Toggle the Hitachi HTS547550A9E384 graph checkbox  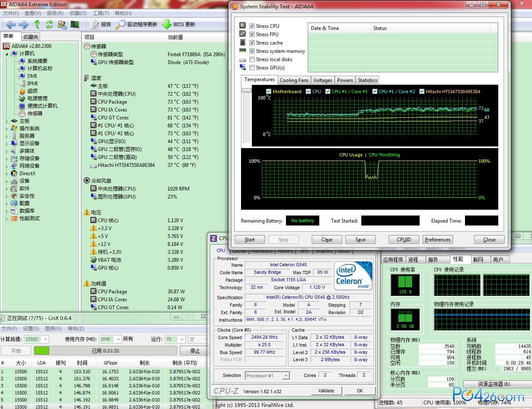[x=422, y=92]
